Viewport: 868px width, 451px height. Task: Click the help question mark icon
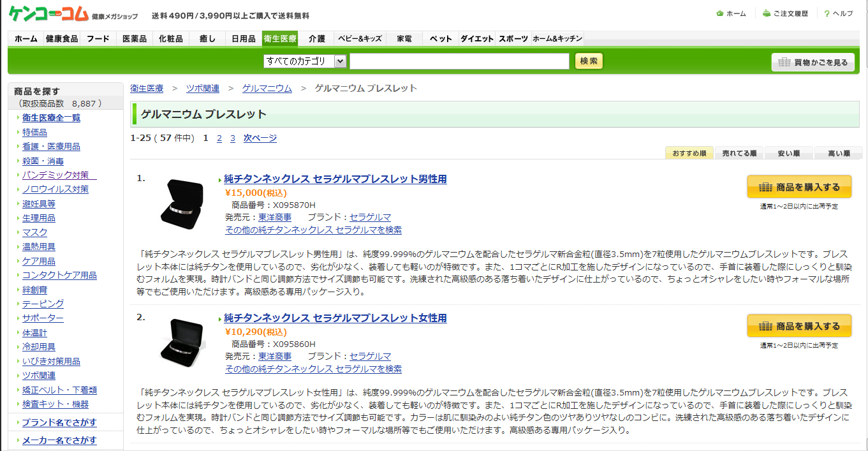827,13
